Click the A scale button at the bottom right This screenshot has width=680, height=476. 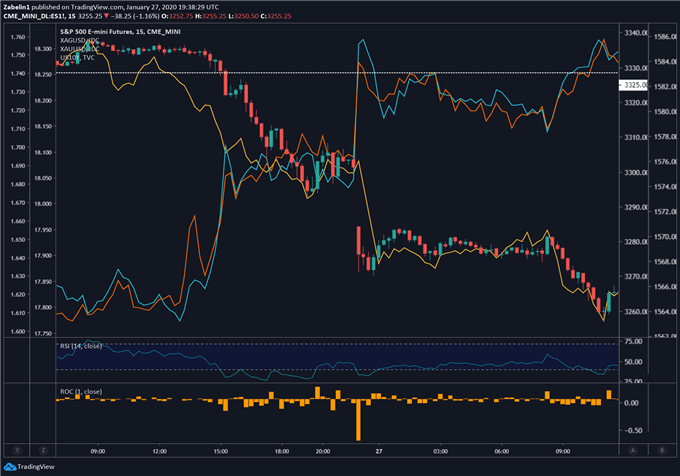point(633,450)
